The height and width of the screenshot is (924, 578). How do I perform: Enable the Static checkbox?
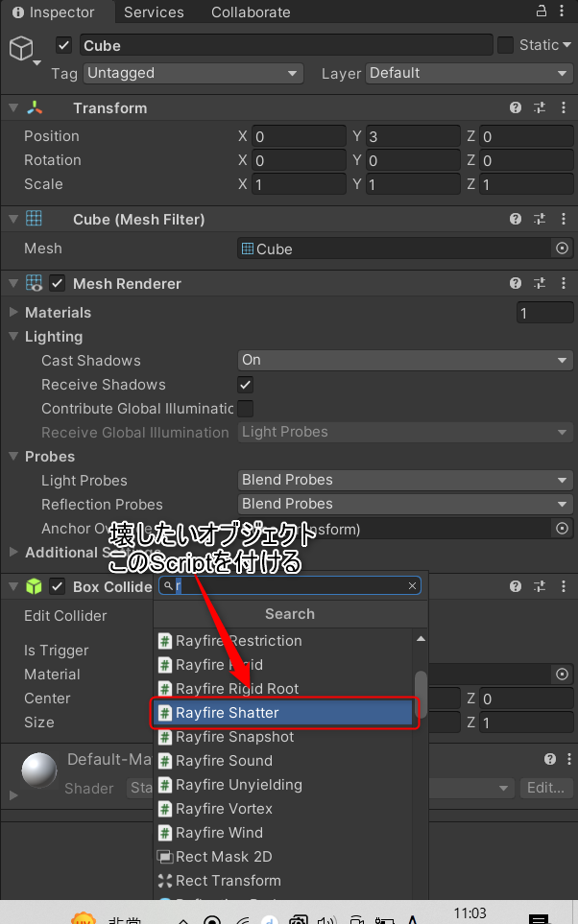tap(505, 45)
